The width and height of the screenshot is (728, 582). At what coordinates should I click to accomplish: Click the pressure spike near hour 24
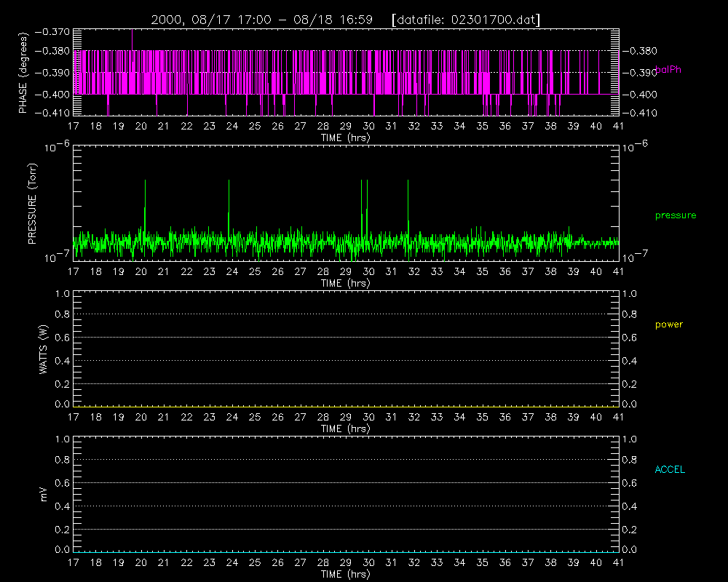pos(229,204)
